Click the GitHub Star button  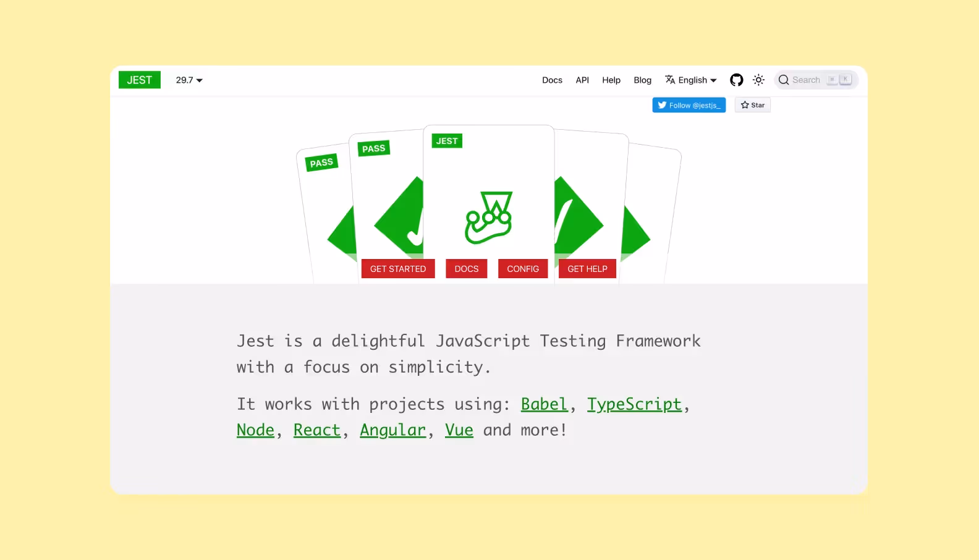[x=753, y=105]
